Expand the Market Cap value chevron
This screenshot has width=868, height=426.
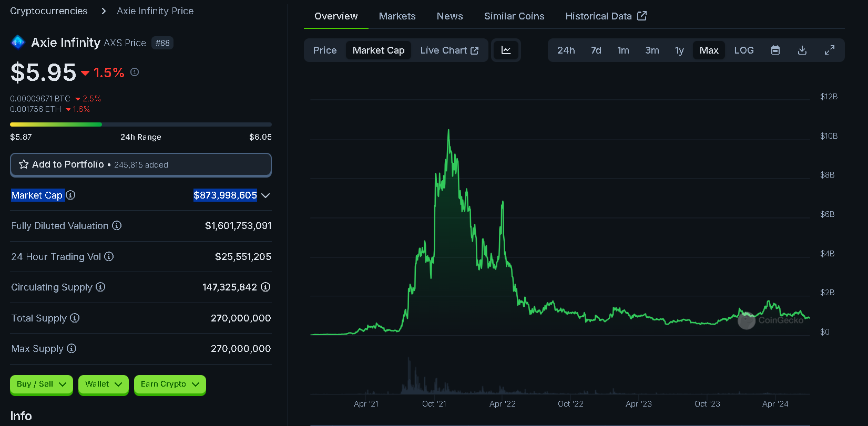265,195
